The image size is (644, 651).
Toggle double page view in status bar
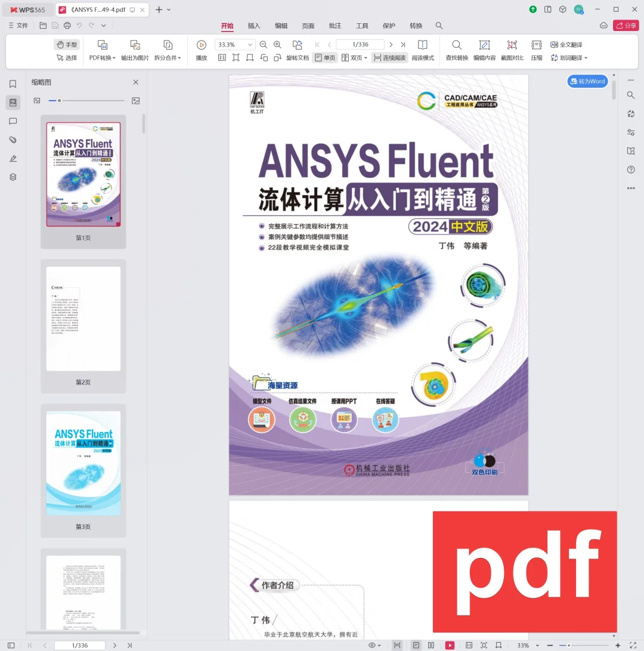(x=431, y=645)
